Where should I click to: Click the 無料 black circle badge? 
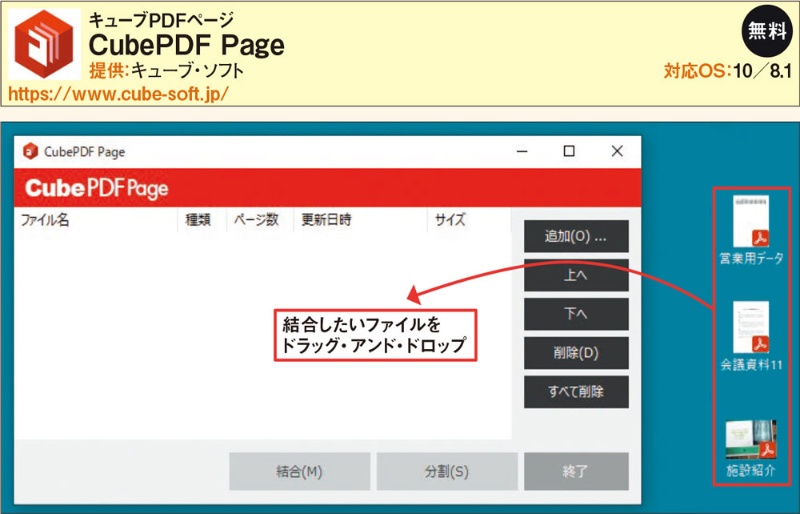[765, 31]
